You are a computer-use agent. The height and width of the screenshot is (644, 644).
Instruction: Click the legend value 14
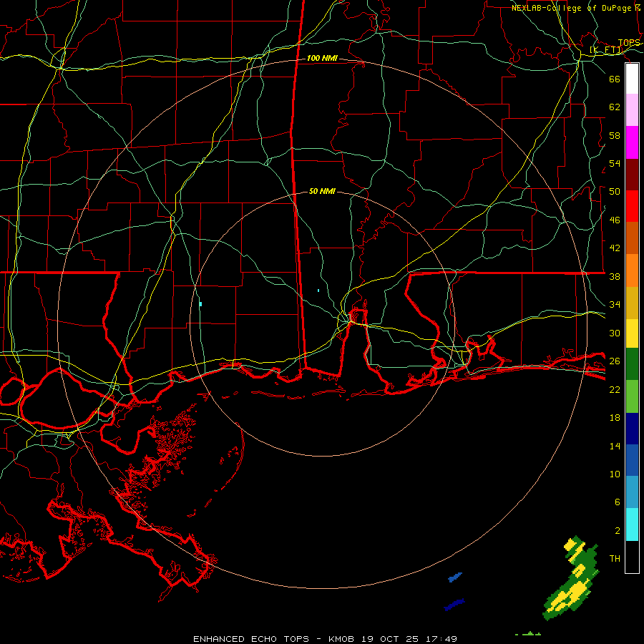pyautogui.click(x=615, y=446)
